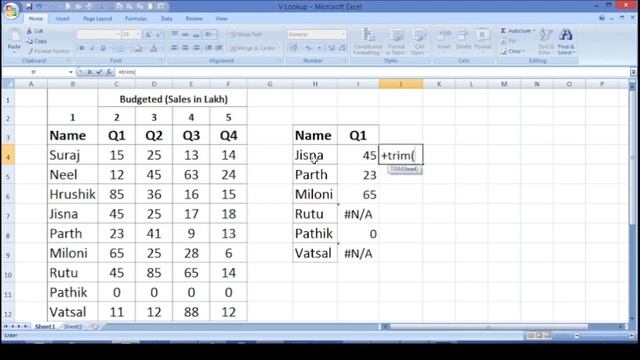640x360 pixels.
Task: Increase font size with Grow Font
Action: (148, 35)
